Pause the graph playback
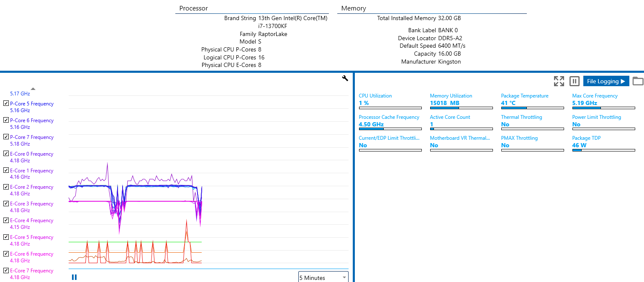 [74, 277]
